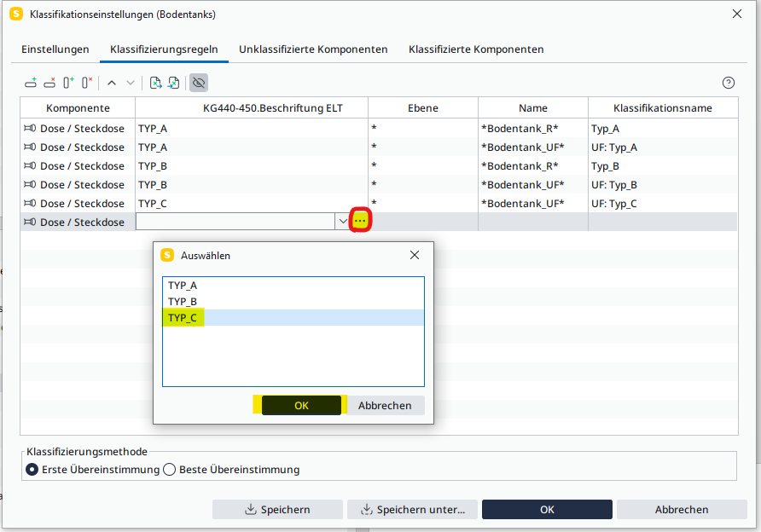Click the add row icon in toolbar
The image size is (761, 532).
(31, 83)
